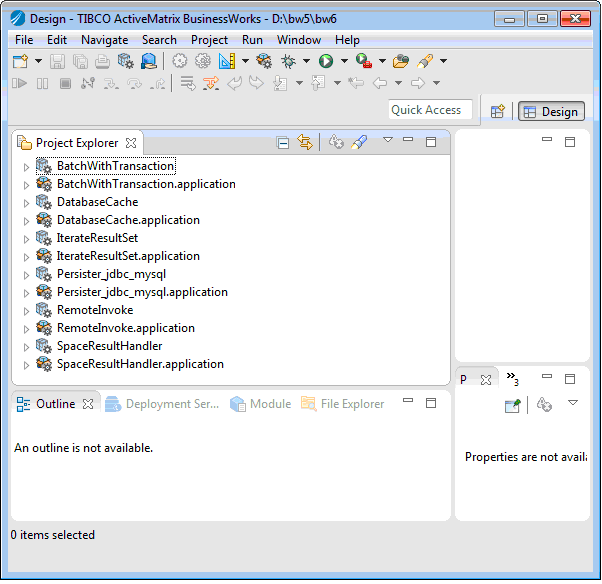
Task: Click the pin properties icon in P view
Action: (513, 405)
